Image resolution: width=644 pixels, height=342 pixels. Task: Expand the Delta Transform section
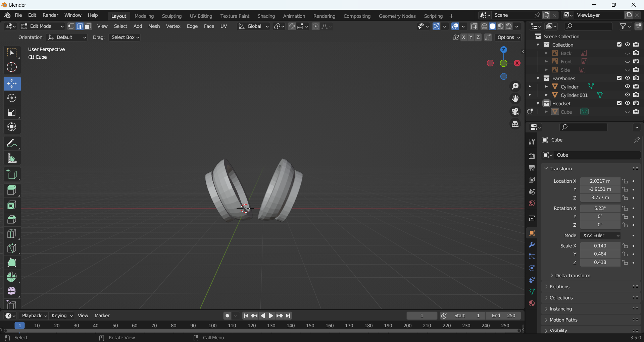(573, 276)
